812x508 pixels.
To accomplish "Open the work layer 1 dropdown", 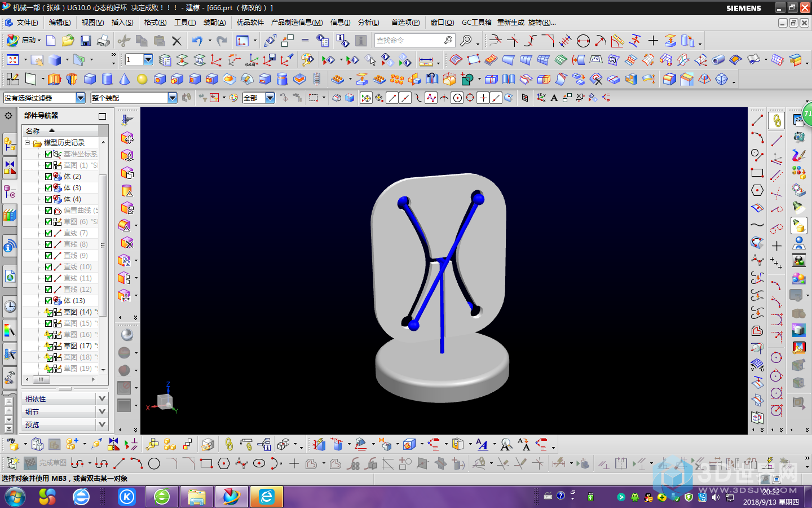I will tap(148, 59).
